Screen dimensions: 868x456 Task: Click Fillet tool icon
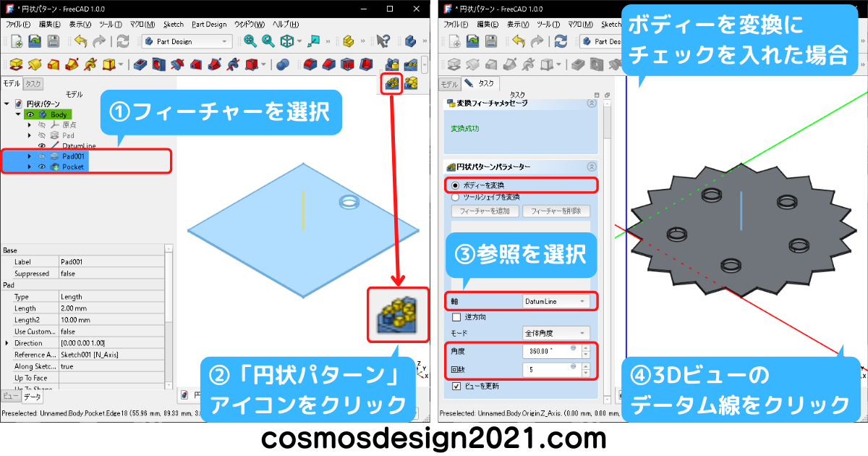click(x=310, y=64)
